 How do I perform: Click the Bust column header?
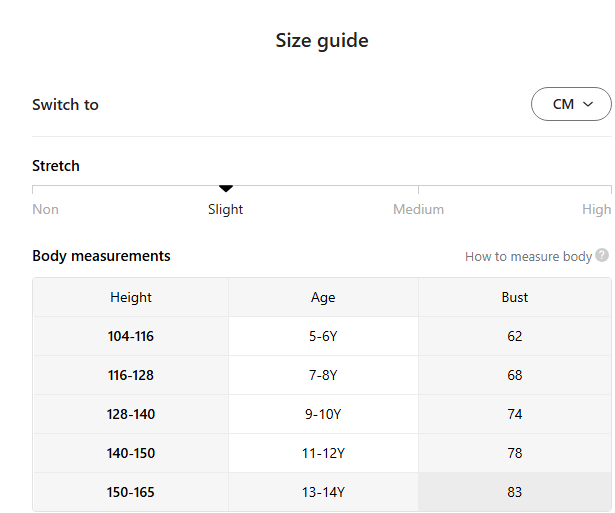[515, 297]
